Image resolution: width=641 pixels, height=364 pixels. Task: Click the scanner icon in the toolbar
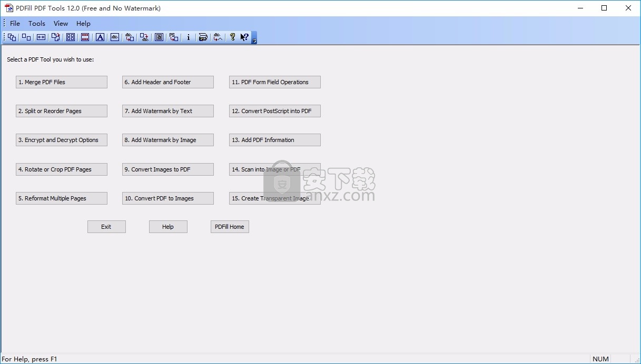tap(203, 37)
